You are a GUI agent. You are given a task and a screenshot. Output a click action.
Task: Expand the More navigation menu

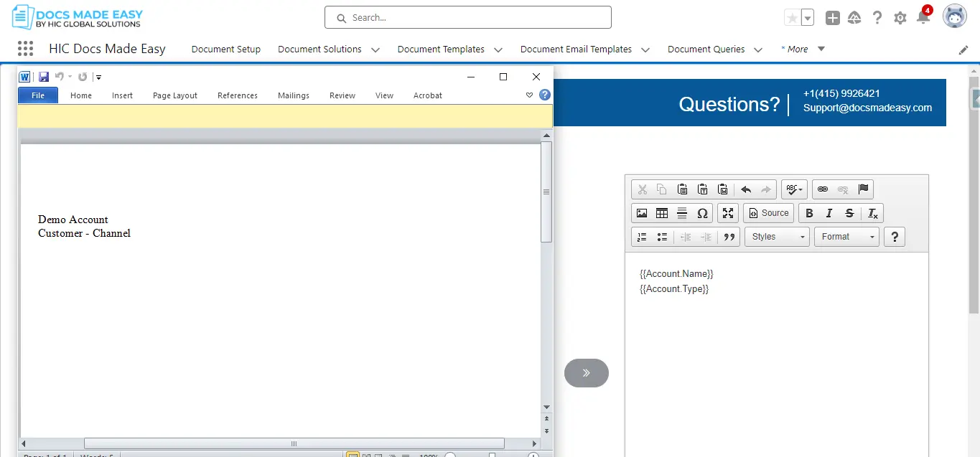803,49
